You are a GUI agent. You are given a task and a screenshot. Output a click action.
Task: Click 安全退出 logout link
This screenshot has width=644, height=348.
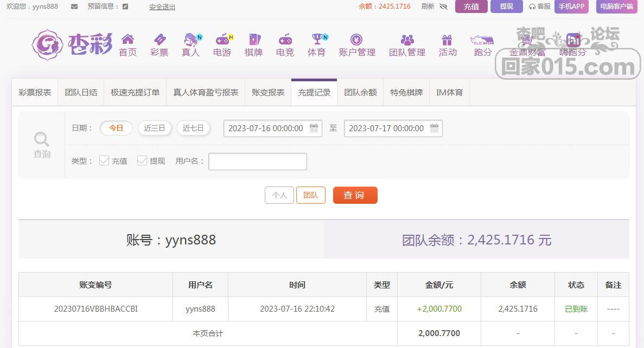[x=162, y=7]
